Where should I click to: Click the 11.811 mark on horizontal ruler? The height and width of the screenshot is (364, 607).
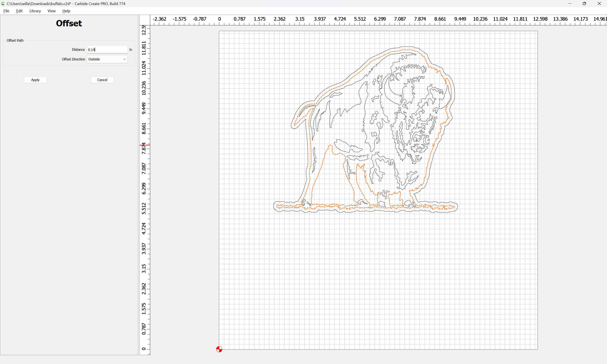tap(520, 19)
